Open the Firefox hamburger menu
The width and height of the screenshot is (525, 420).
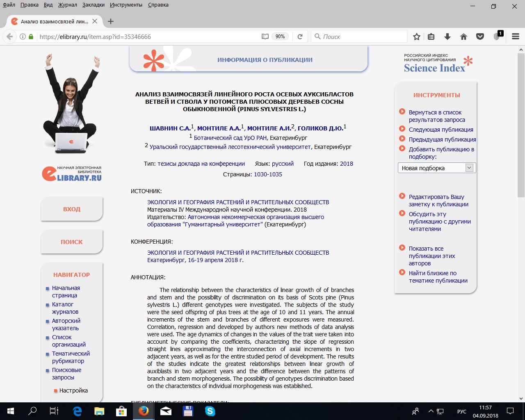coord(516,37)
